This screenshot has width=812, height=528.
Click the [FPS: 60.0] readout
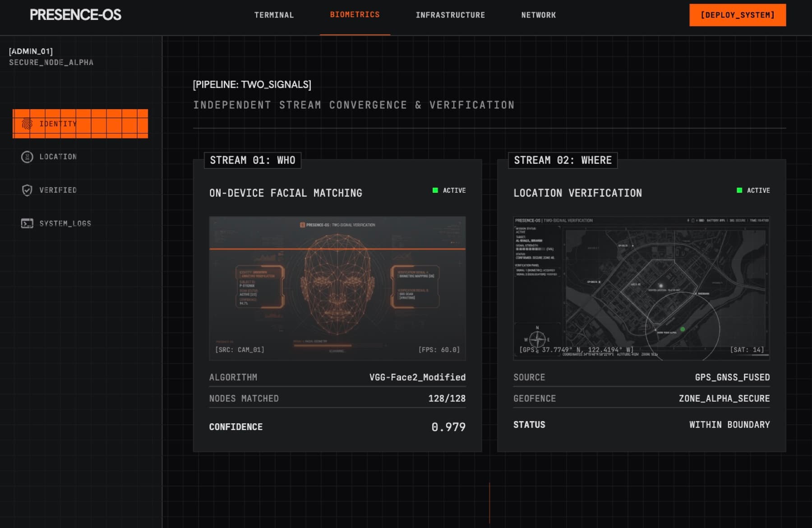(439, 350)
